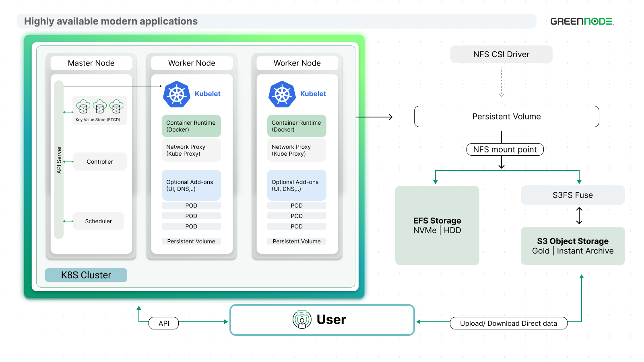Click the K8S Cluster label
Image resolution: width=644 pixels, height=362 pixels.
pyautogui.click(x=86, y=275)
